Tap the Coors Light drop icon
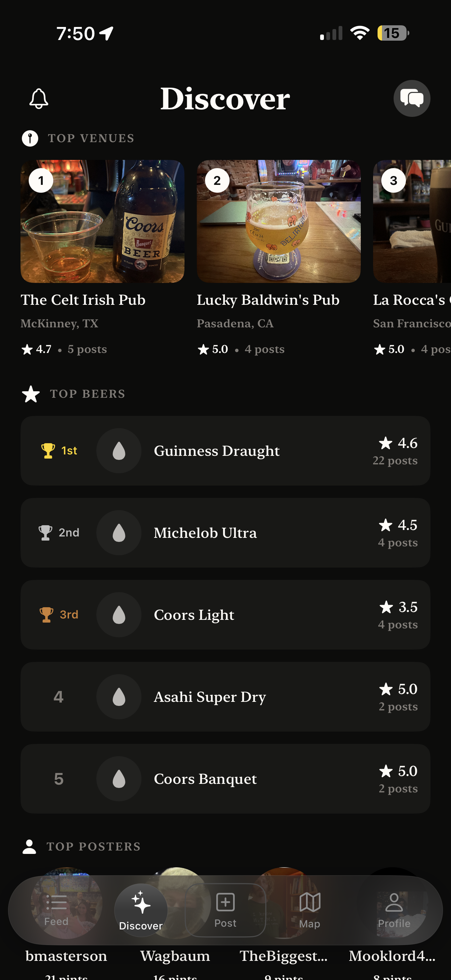 point(119,615)
